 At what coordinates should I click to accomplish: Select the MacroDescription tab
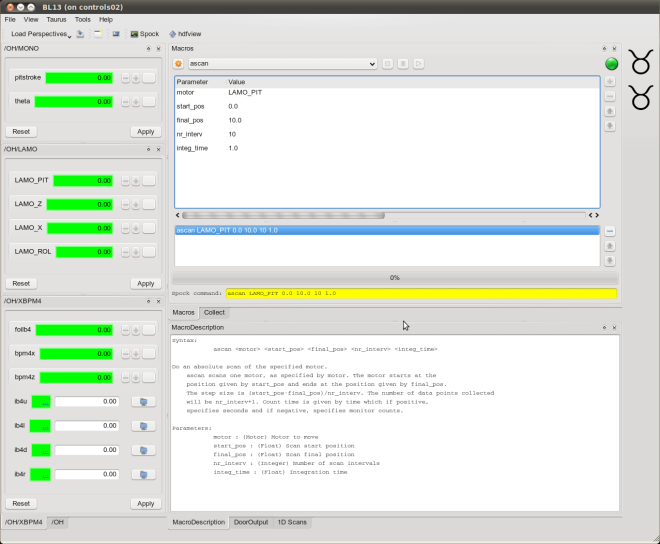click(199, 522)
